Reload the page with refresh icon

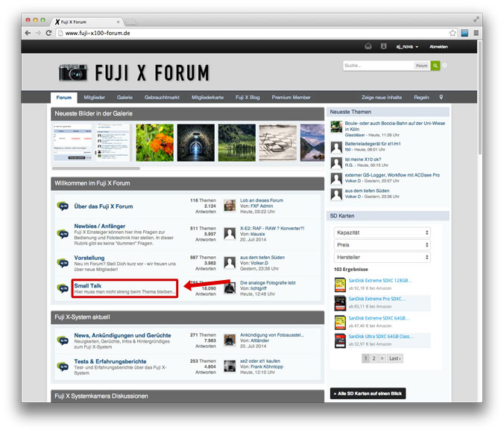pyautogui.click(x=49, y=33)
